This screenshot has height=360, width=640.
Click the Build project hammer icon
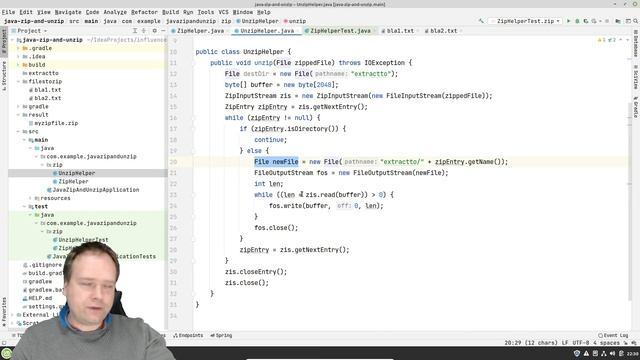click(x=481, y=21)
